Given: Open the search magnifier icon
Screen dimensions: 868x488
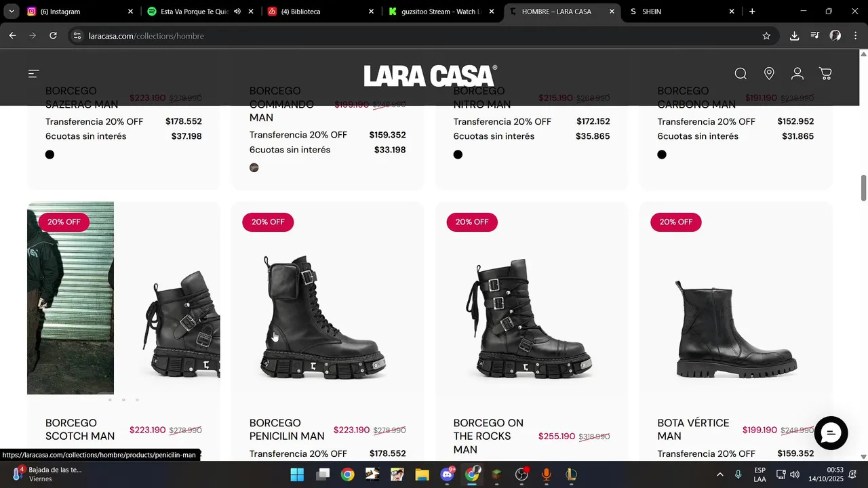Looking at the screenshot, I should pyautogui.click(x=741, y=74).
